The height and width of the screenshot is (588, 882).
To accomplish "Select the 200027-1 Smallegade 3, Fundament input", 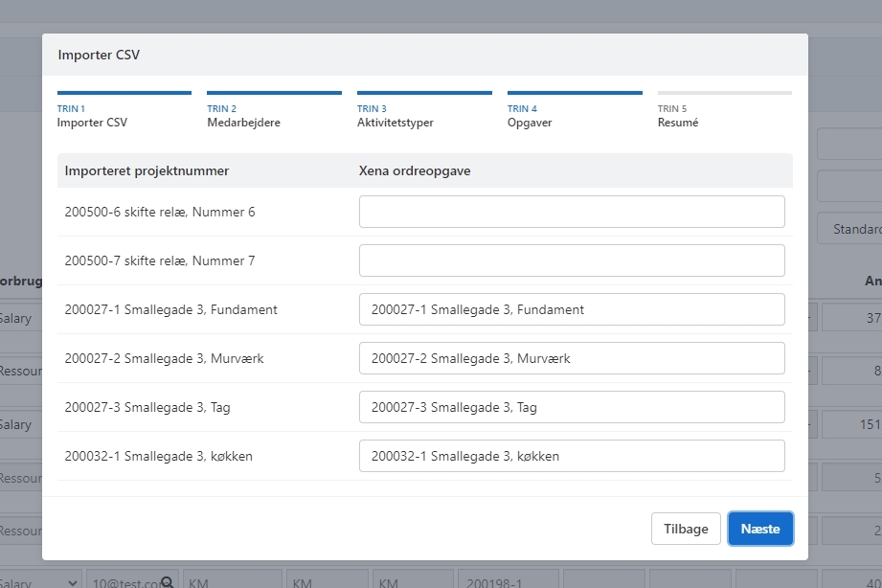I will (x=572, y=309).
